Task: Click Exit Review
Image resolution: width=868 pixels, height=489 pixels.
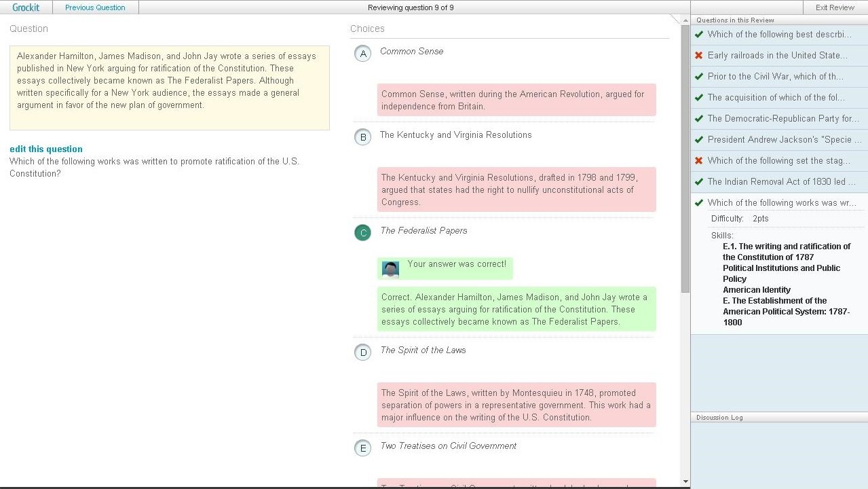Action: [x=835, y=7]
